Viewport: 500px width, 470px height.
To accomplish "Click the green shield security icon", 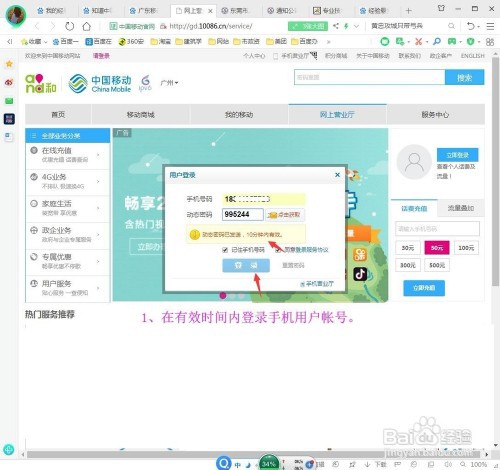I will (x=470, y=41).
